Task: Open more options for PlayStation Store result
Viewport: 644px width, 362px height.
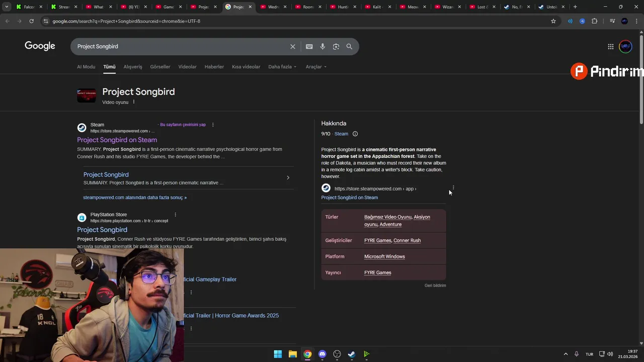Action: click(175, 215)
